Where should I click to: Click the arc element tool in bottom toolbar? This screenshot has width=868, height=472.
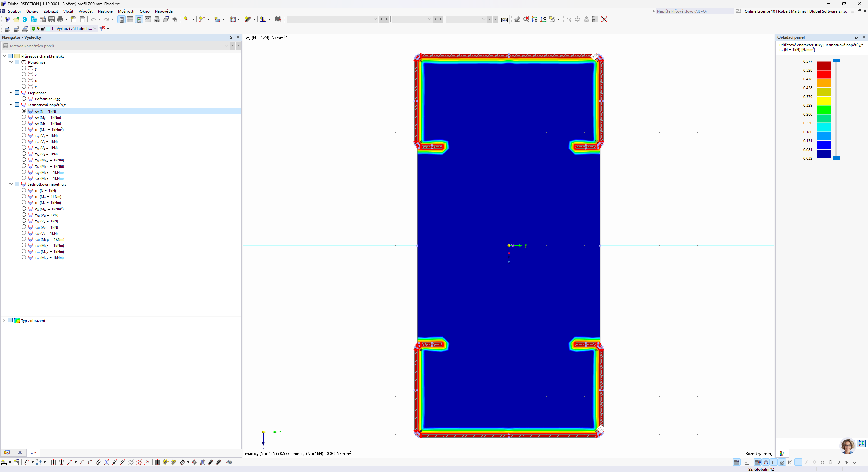90,462
